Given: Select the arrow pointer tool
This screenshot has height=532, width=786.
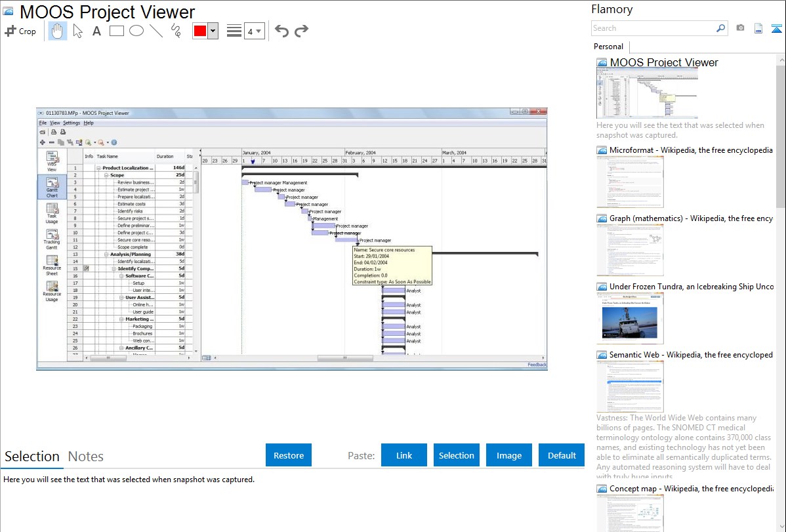Looking at the screenshot, I should pos(77,31).
